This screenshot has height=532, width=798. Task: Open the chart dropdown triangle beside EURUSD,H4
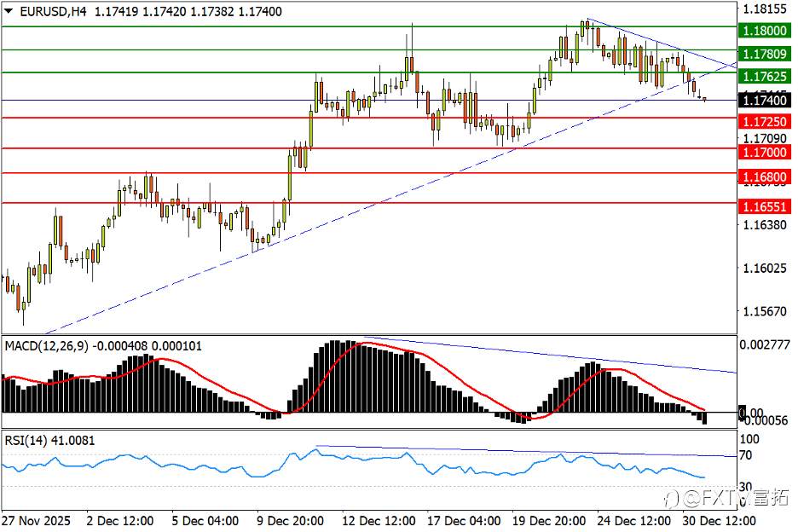(9, 11)
